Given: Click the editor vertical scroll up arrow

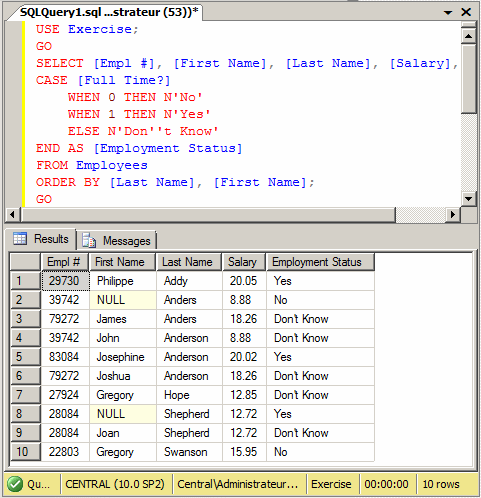Looking at the screenshot, I should (x=468, y=36).
